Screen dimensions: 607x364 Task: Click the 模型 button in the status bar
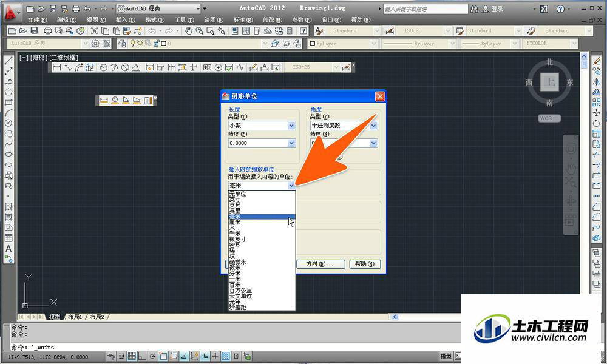tap(446, 356)
